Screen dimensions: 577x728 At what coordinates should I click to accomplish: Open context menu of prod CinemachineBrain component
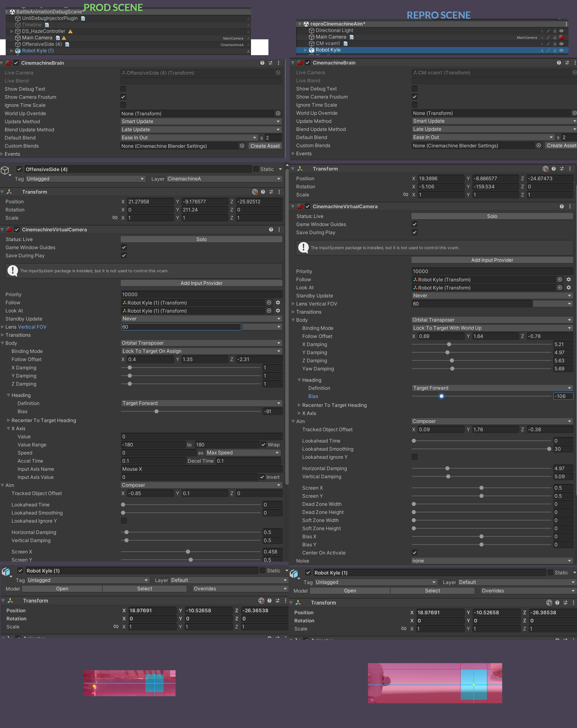pos(279,63)
